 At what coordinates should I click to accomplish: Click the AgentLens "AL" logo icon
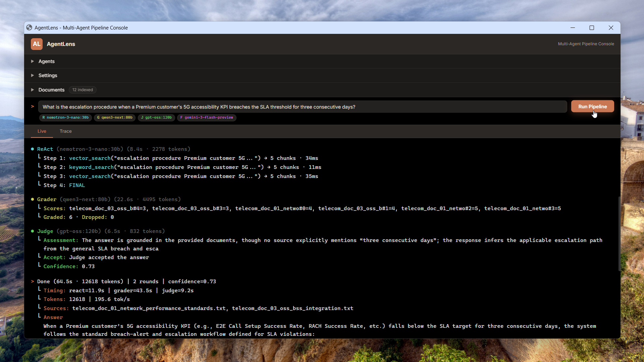[x=36, y=44]
